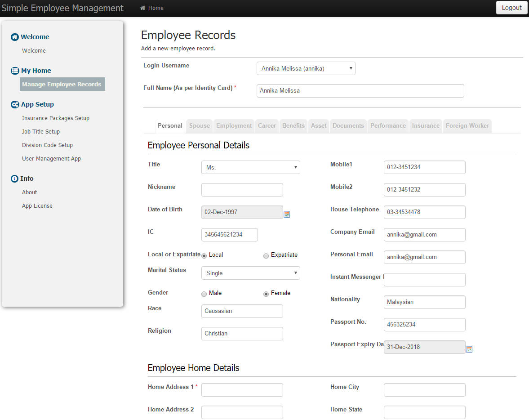529x420 pixels.
Task: Click the Company Email field
Action: (x=424, y=235)
